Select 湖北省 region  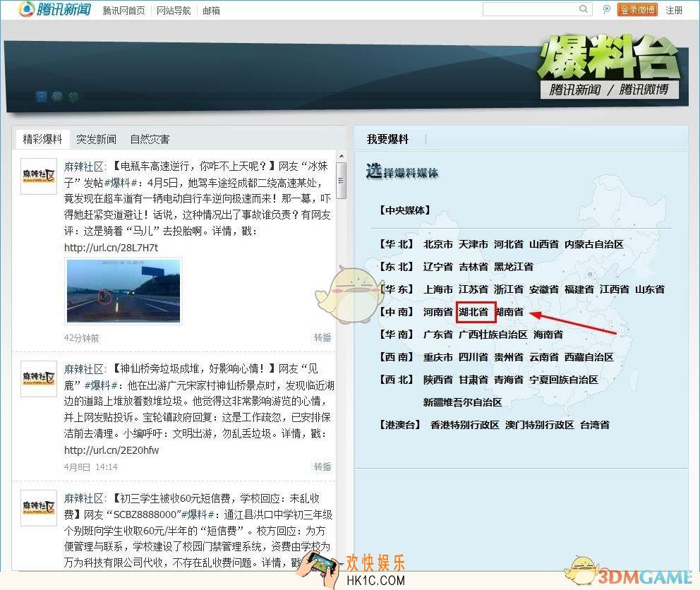click(x=473, y=312)
